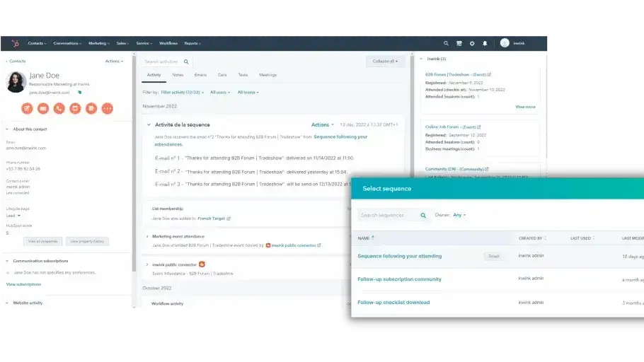The width and height of the screenshot is (644, 362).
Task: Open the marketplace icon in top bar
Action: 459,43
